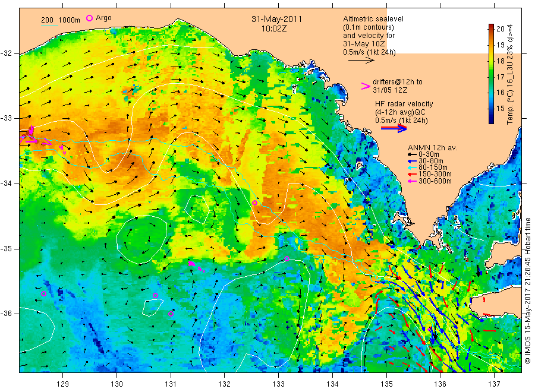
Task: Click the 135 longitude axis label
Action: (386, 384)
